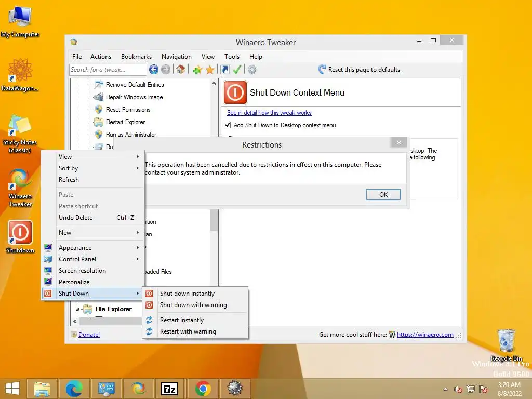Open the Donate! link

(x=89, y=335)
